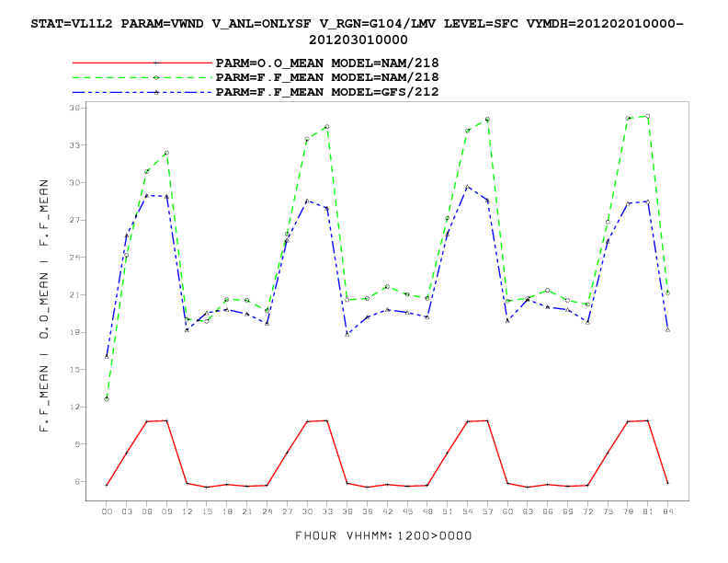Screen dimensions: 728x563
Task: Click x-axis tick label 84
Action: pyautogui.click(x=667, y=511)
